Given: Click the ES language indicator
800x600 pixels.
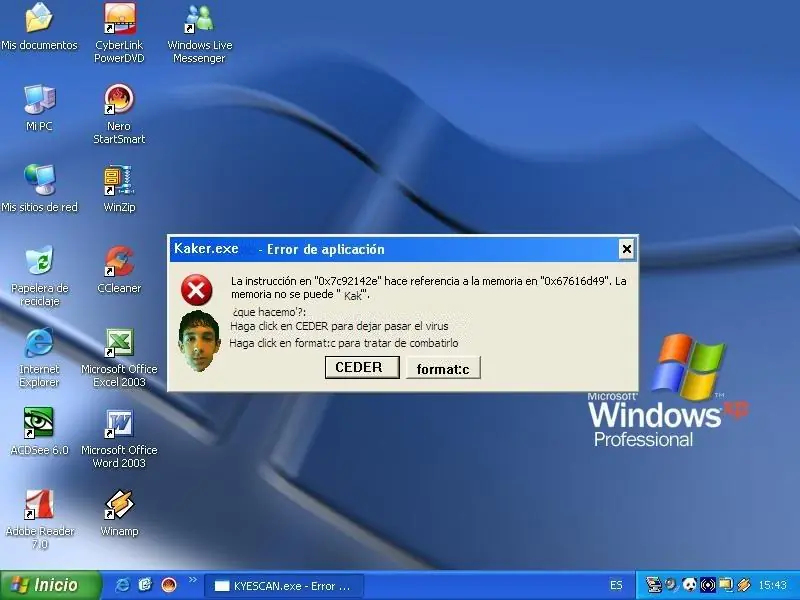Looking at the screenshot, I should (616, 585).
